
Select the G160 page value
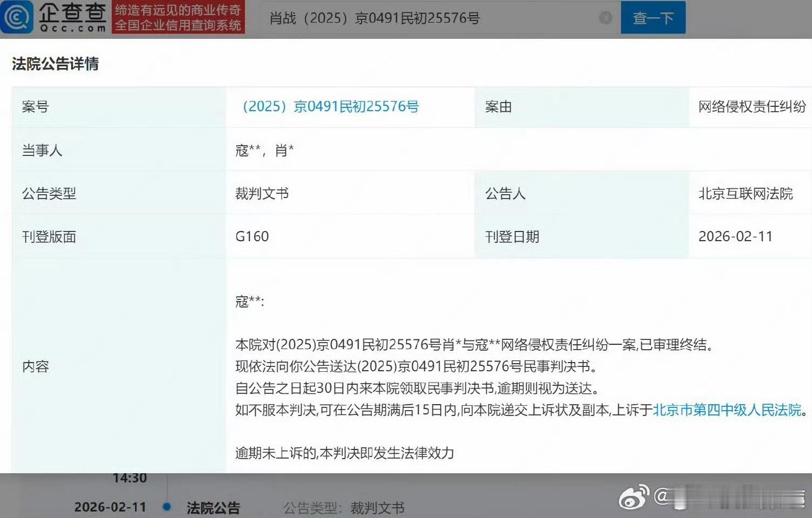[x=252, y=236]
